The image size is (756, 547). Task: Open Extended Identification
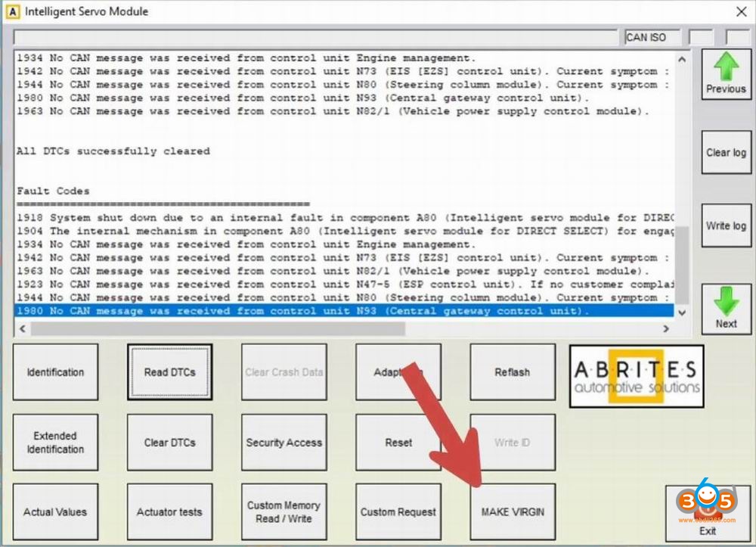tap(55, 443)
